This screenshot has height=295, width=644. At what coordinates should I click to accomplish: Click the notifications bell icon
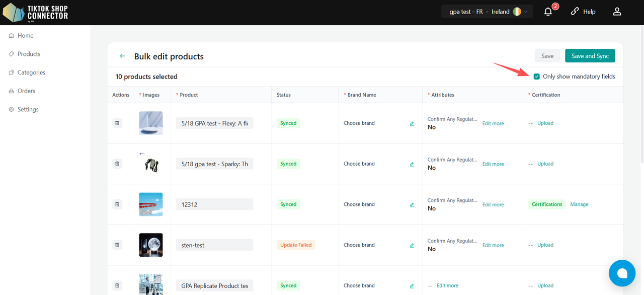point(548,12)
